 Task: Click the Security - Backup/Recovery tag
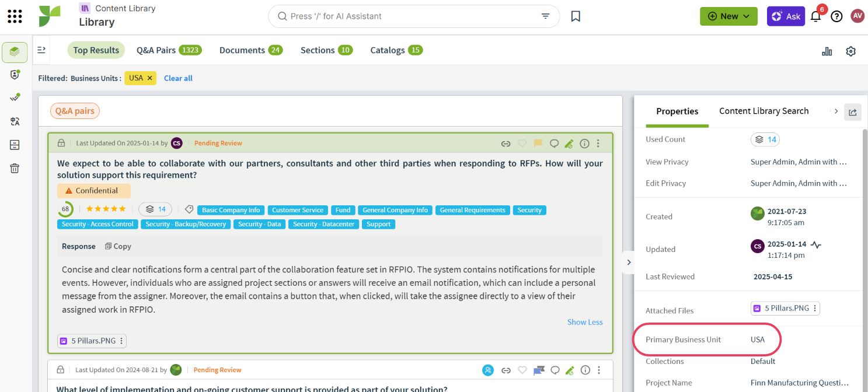(x=186, y=224)
